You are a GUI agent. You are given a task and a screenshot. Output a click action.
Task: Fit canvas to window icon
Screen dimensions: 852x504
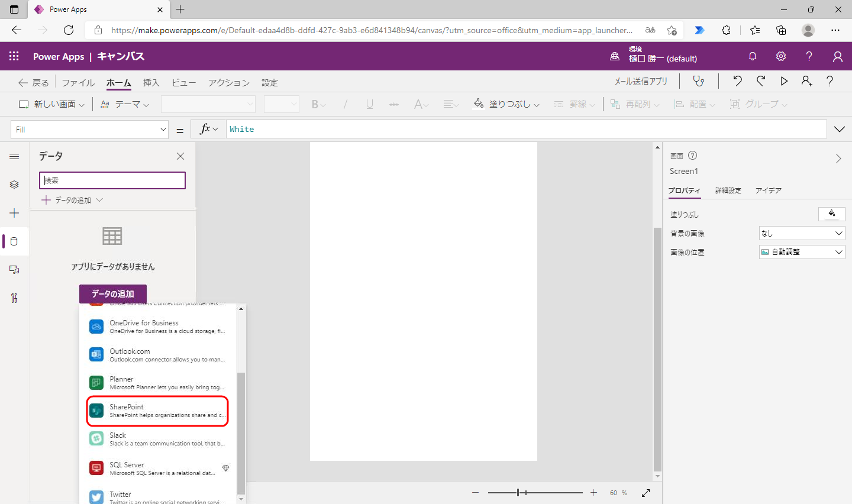pos(646,493)
